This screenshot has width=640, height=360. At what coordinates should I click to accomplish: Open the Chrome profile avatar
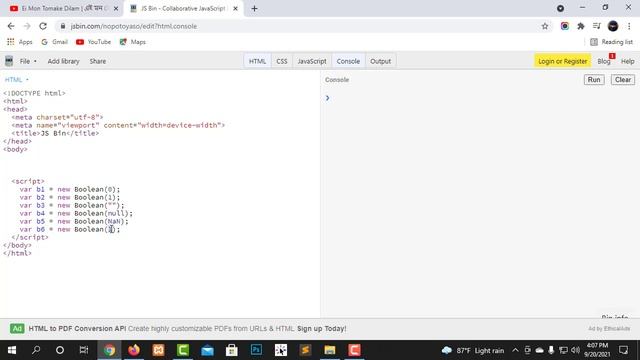point(613,26)
